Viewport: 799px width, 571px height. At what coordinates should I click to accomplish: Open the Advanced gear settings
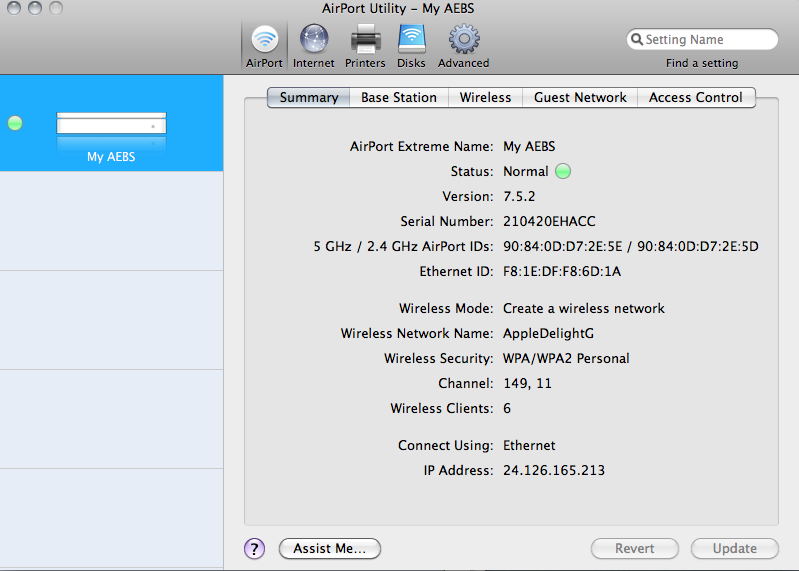[x=463, y=47]
